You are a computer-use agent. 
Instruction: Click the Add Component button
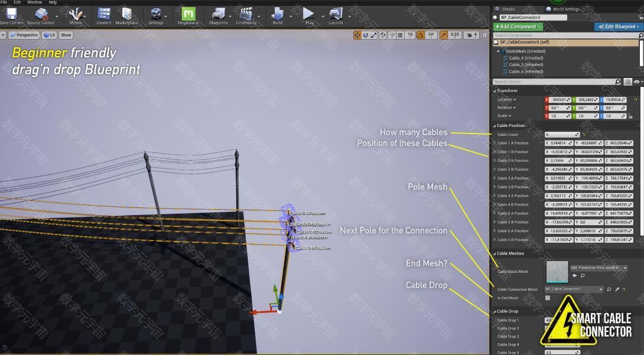[518, 27]
